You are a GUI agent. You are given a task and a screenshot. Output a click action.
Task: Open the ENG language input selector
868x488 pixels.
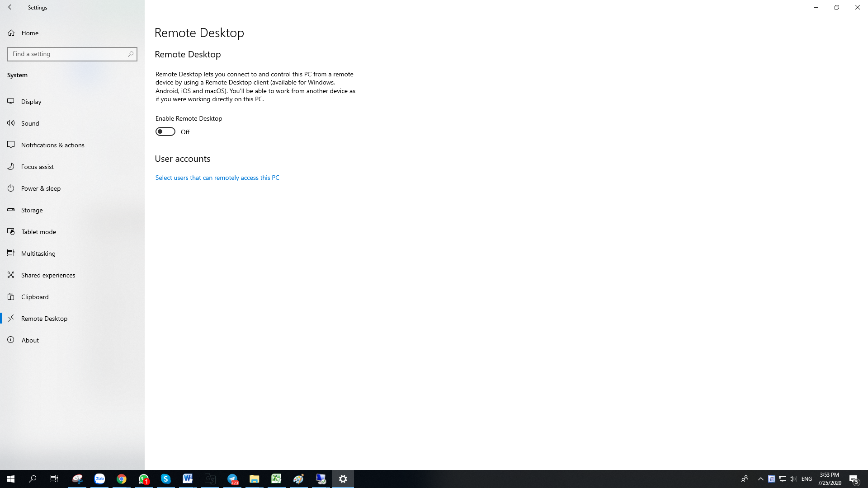click(807, 479)
